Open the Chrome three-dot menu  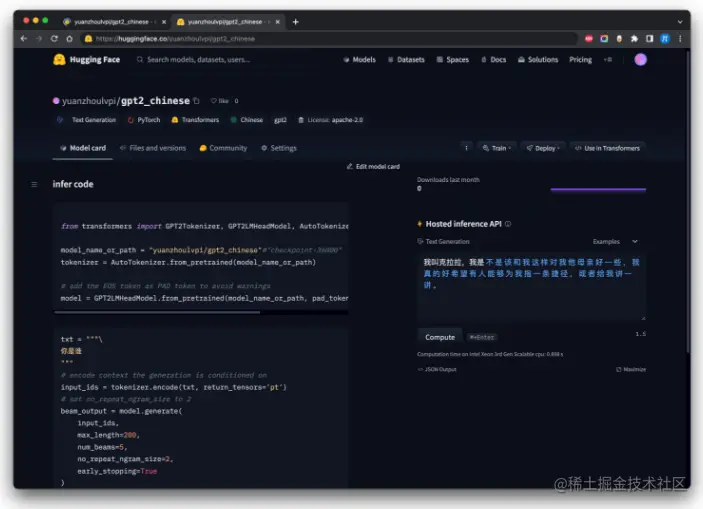680,39
